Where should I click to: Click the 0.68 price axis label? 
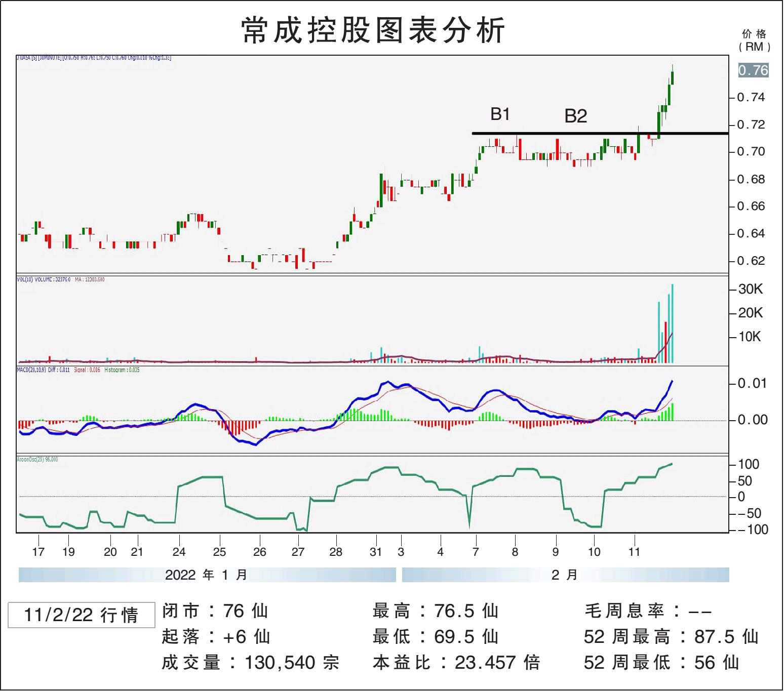(x=751, y=179)
